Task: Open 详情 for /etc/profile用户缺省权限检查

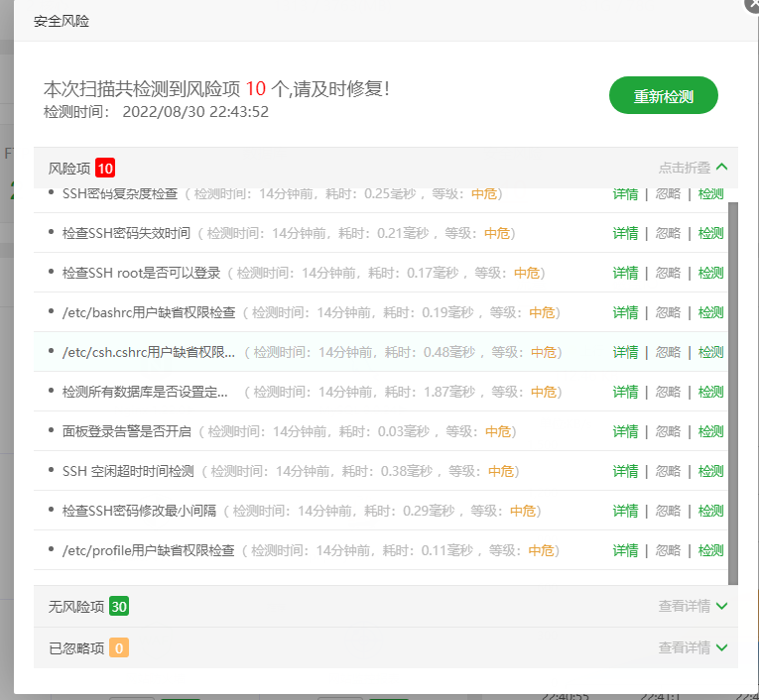Action: [625, 550]
